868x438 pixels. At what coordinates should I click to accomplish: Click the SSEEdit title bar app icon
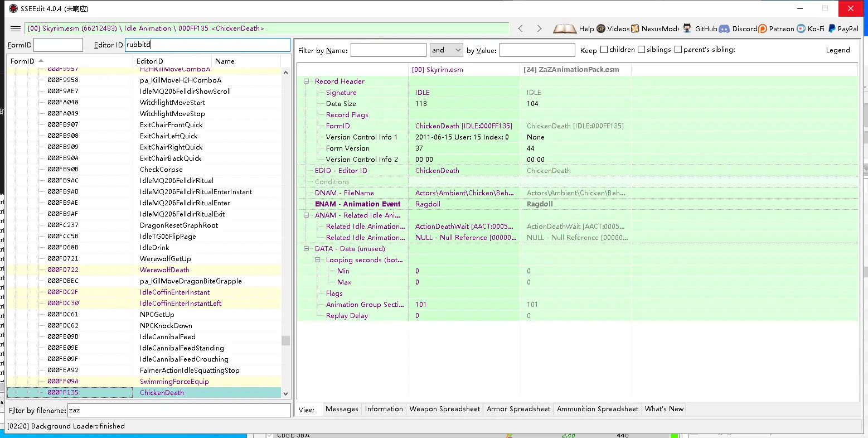tap(13, 8)
